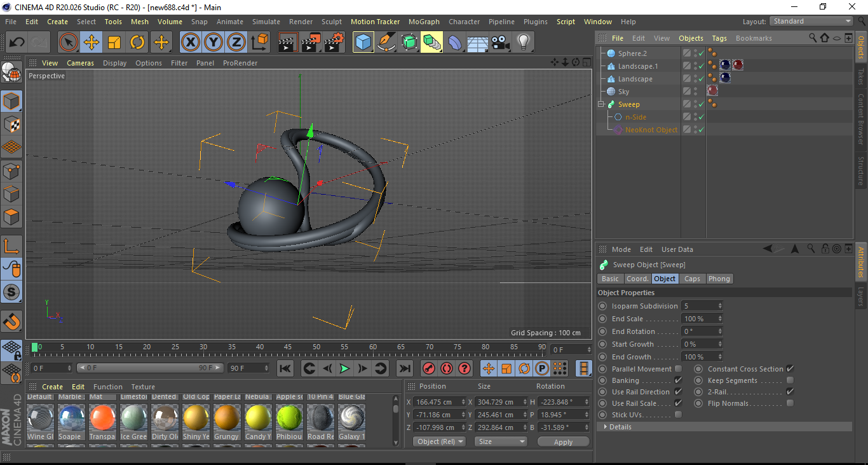Adjust Start Growth stepper arrows
868x465 pixels.
[720, 344]
